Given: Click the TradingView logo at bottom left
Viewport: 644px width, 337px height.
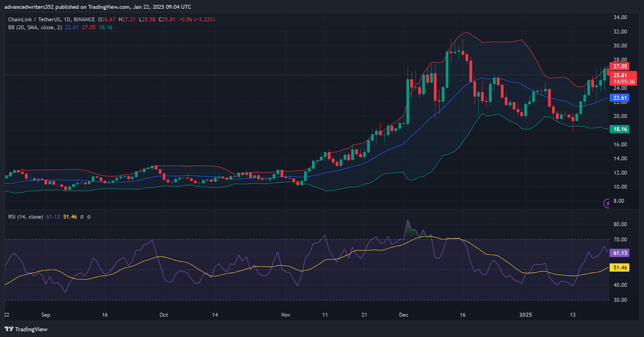Looking at the screenshot, I should point(26,329).
